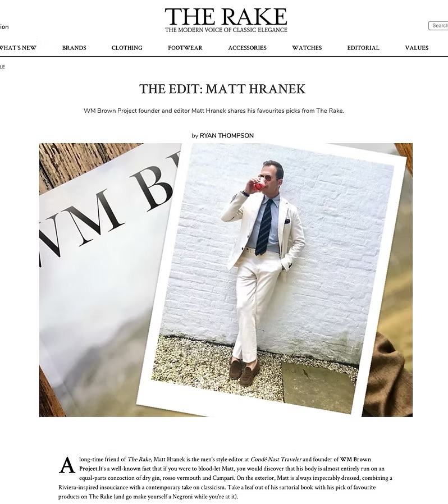Open the Editorial menu
448x504 pixels.
click(363, 48)
